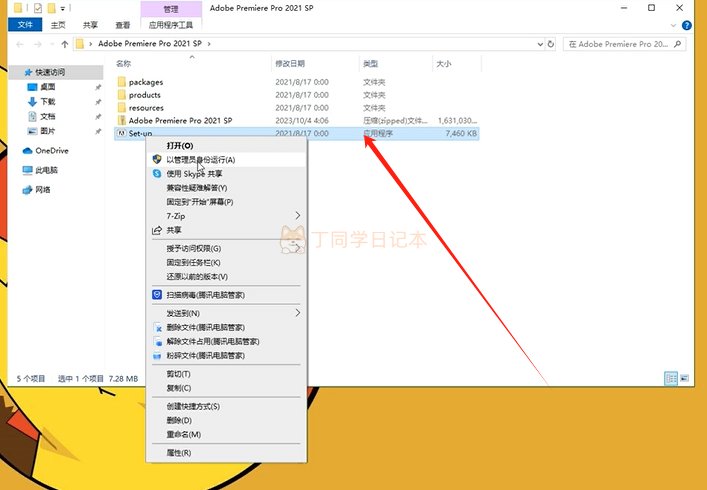Open 桌面 Desktop in the sidebar
The height and width of the screenshot is (490, 707).
coord(47,87)
